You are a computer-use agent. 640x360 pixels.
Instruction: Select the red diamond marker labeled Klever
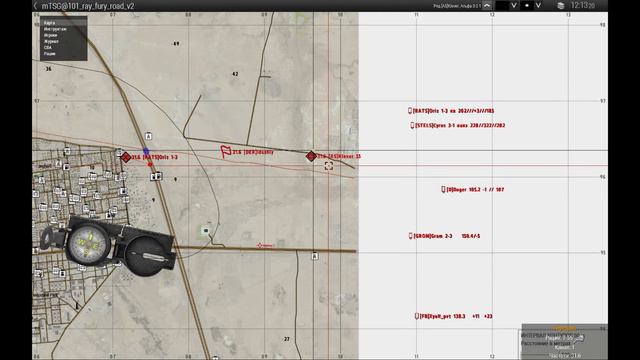coord(311,156)
